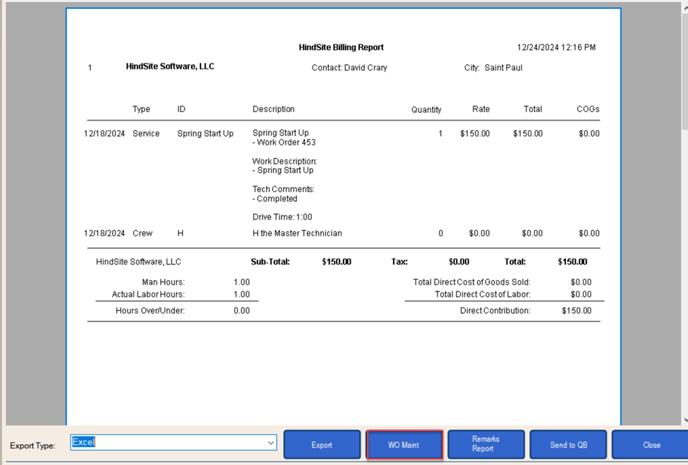688x465 pixels.
Task: Expand the Export Type dropdown arrow
Action: tap(271, 443)
